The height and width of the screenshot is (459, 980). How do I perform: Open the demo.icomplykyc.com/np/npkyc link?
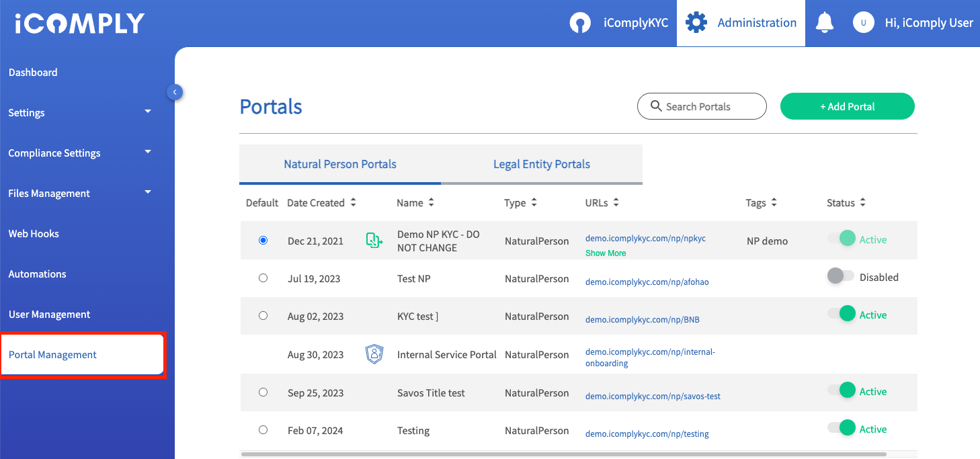pyautogui.click(x=645, y=239)
